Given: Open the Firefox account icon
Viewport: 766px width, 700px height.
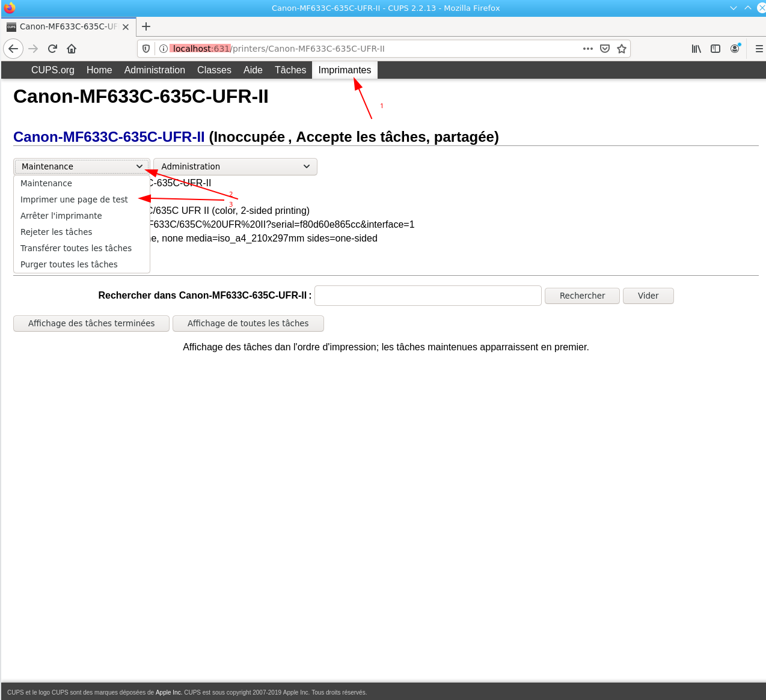Looking at the screenshot, I should (735, 49).
